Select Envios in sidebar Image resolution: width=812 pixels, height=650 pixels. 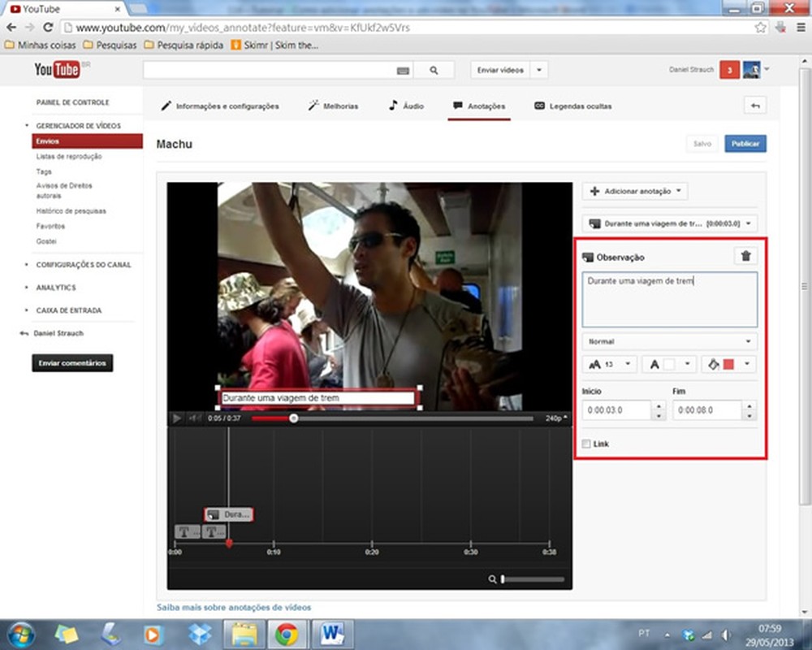(87, 141)
